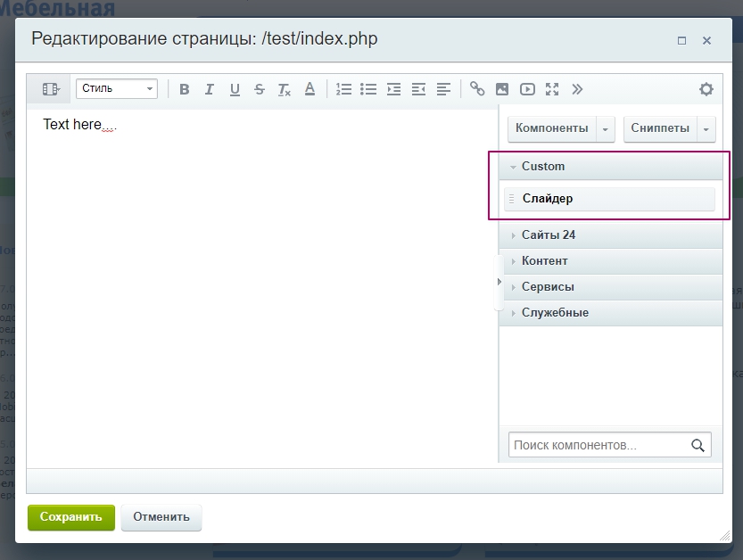Collapse the components side panel
This screenshot has width=743, height=560.
pos(499,282)
